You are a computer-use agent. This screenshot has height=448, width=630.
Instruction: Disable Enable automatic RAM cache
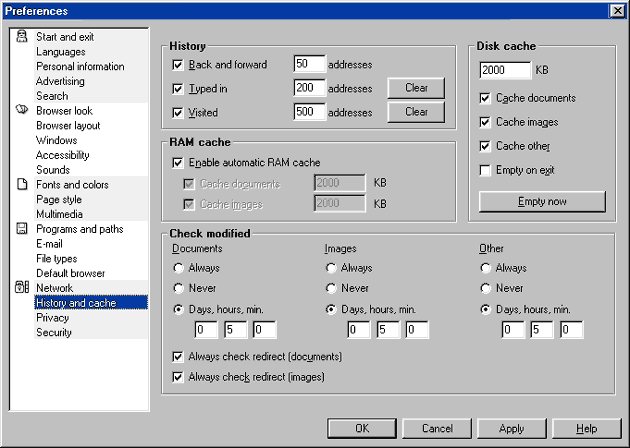tap(178, 163)
